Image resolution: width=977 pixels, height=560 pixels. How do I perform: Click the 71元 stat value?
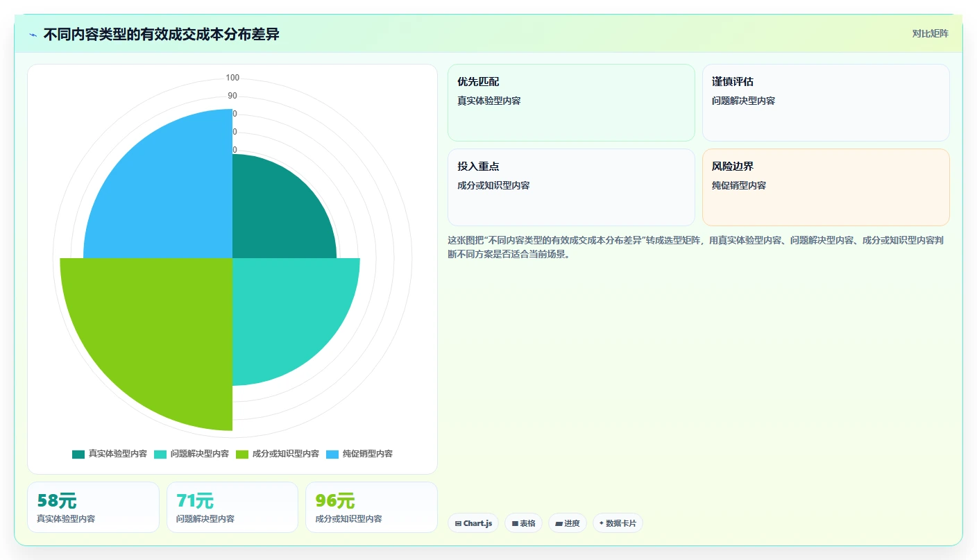tap(195, 500)
